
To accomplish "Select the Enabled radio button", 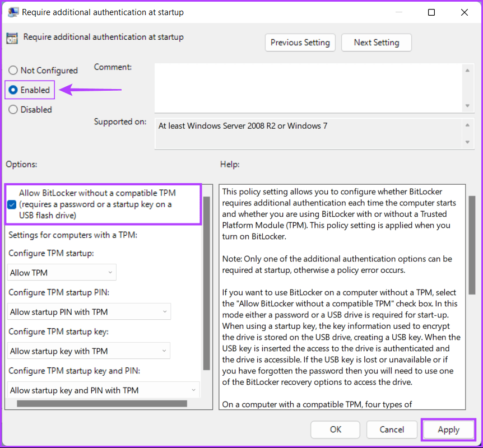I will (x=13, y=90).
